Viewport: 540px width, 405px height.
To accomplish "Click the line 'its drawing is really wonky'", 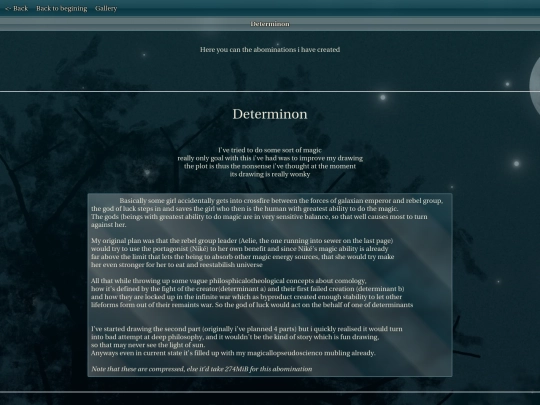I will 270,174.
